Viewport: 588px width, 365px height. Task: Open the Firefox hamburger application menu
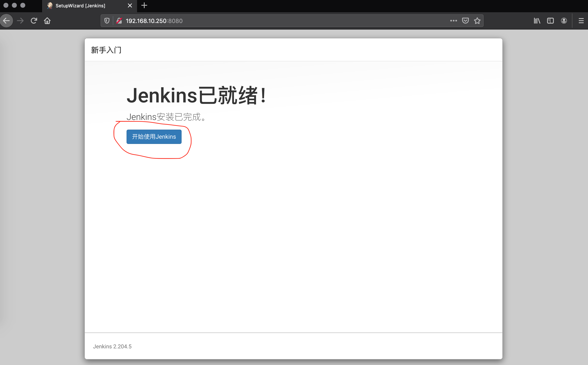[581, 21]
